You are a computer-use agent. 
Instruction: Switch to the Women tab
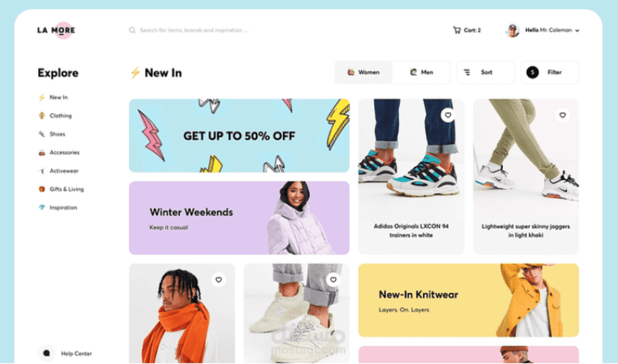[x=363, y=72]
